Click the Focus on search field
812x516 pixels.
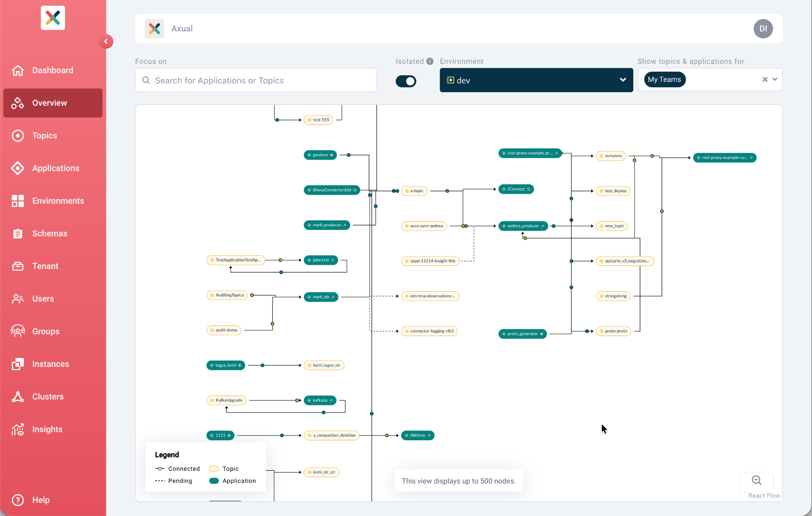click(256, 80)
